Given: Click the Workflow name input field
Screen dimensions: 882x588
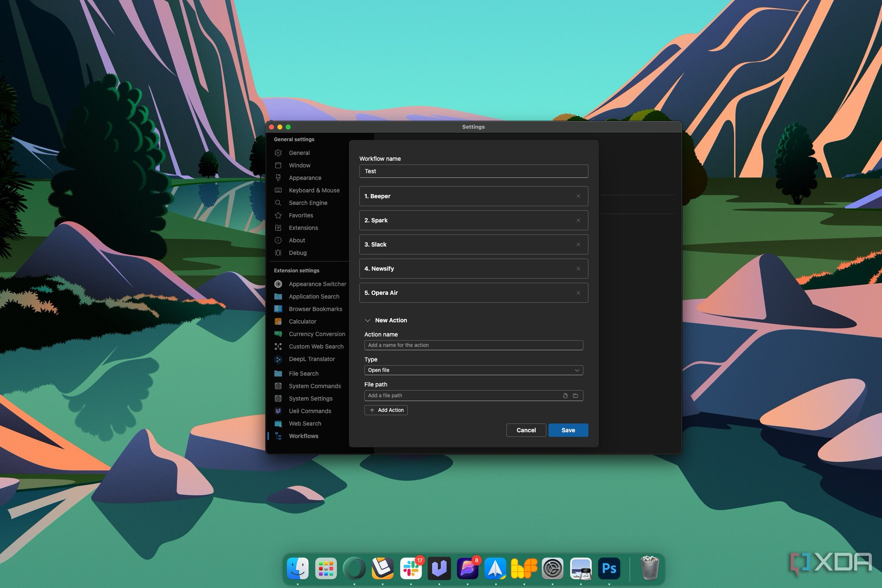Looking at the screenshot, I should point(474,171).
